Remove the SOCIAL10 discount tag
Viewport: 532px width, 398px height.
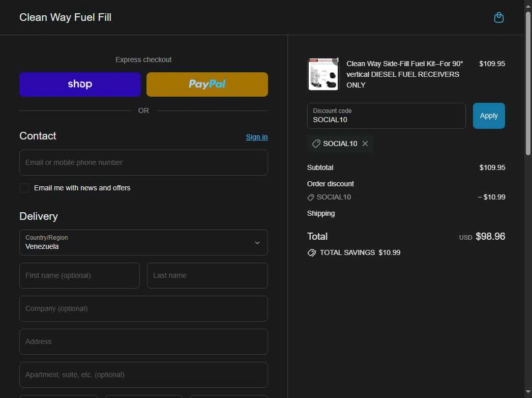pyautogui.click(x=365, y=144)
